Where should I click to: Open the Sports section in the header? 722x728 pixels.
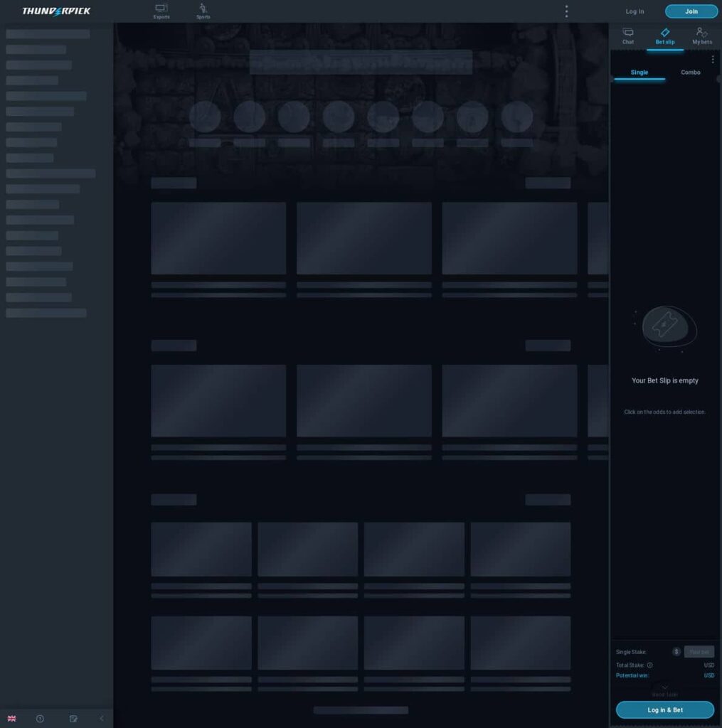click(x=203, y=11)
